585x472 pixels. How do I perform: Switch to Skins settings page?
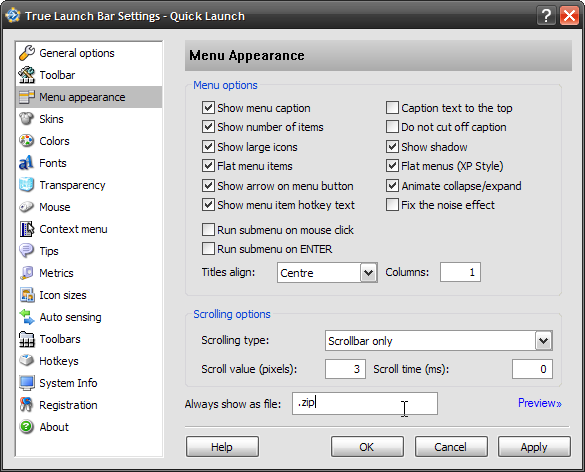coord(89,119)
